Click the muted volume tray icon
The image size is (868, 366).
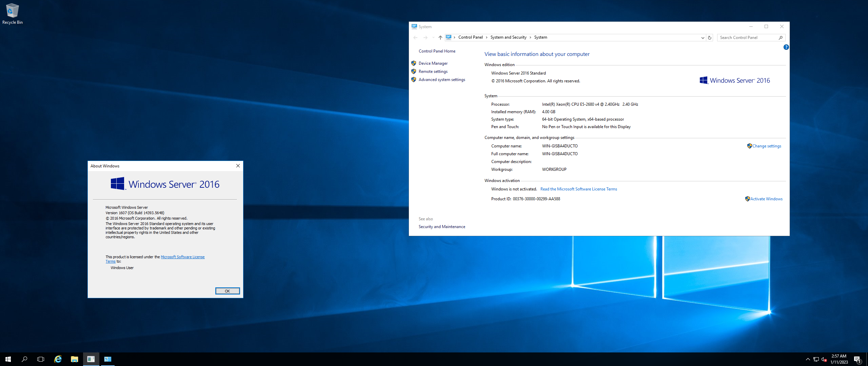click(x=824, y=359)
